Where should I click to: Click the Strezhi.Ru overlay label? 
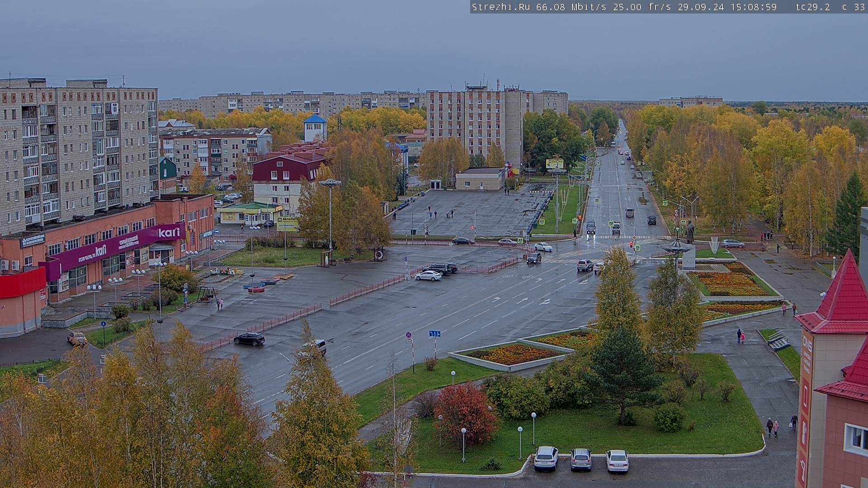coord(501,7)
